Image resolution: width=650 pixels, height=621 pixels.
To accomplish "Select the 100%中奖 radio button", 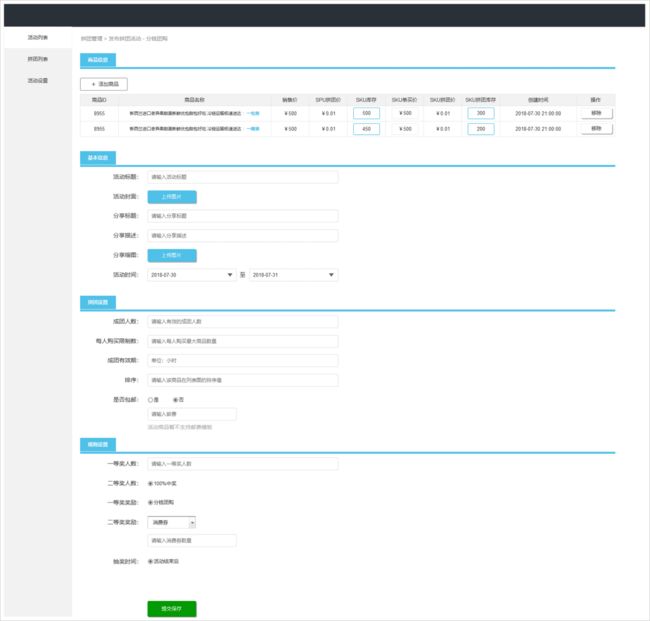I will point(150,484).
